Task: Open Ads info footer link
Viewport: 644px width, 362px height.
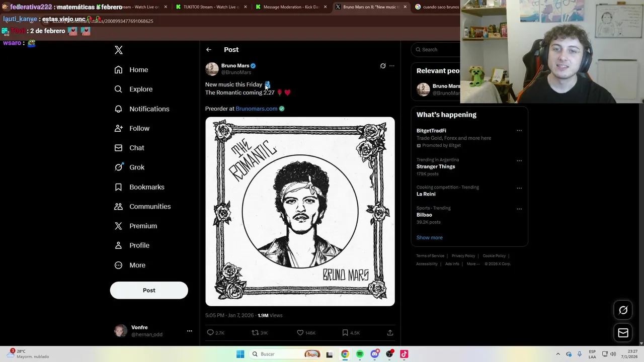Action: click(452, 264)
